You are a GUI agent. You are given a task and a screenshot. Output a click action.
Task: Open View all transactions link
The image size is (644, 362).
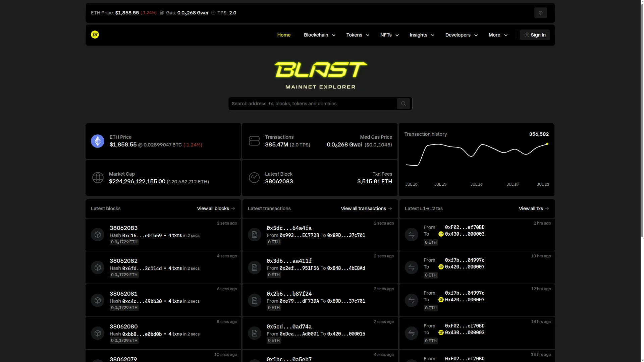tap(366, 208)
